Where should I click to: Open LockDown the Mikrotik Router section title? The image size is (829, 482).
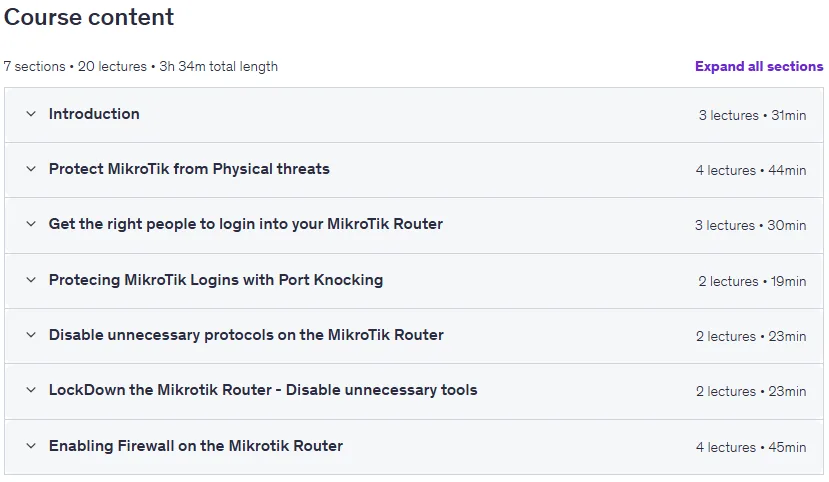[263, 390]
